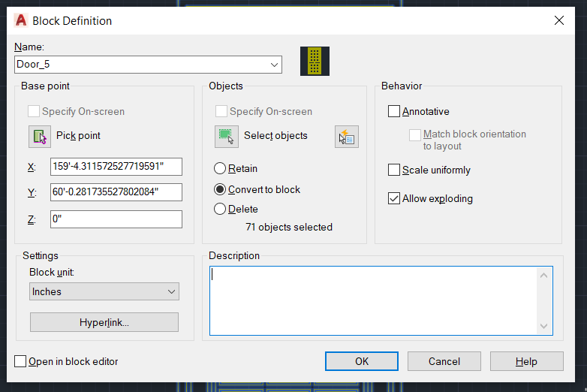The image size is (587, 392).
Task: Click the AutoCAD logo in title bar
Action: pyautogui.click(x=21, y=20)
